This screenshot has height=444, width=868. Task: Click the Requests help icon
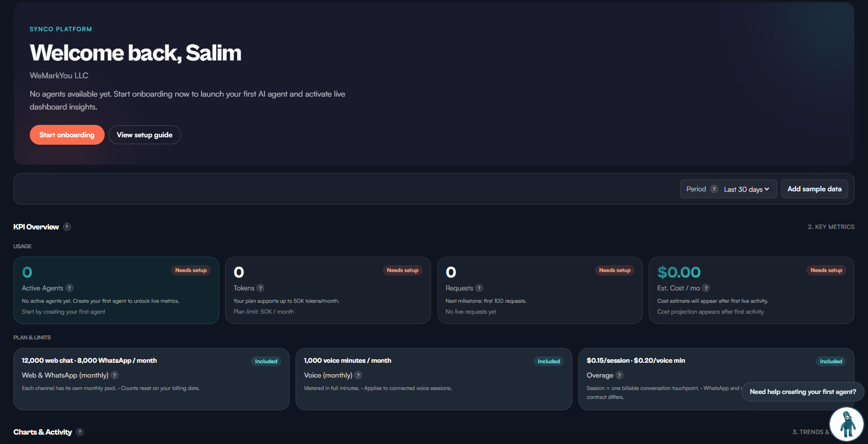point(479,288)
